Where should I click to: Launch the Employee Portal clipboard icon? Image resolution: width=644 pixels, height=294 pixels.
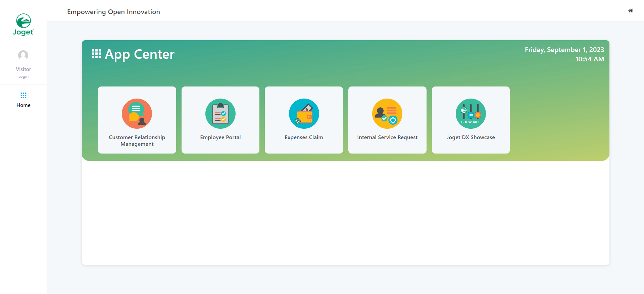click(x=220, y=114)
